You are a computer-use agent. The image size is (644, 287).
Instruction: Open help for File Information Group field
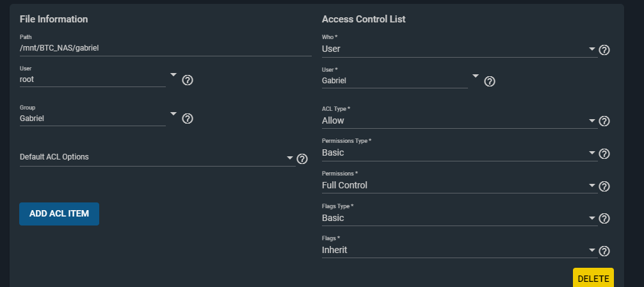[x=188, y=119]
